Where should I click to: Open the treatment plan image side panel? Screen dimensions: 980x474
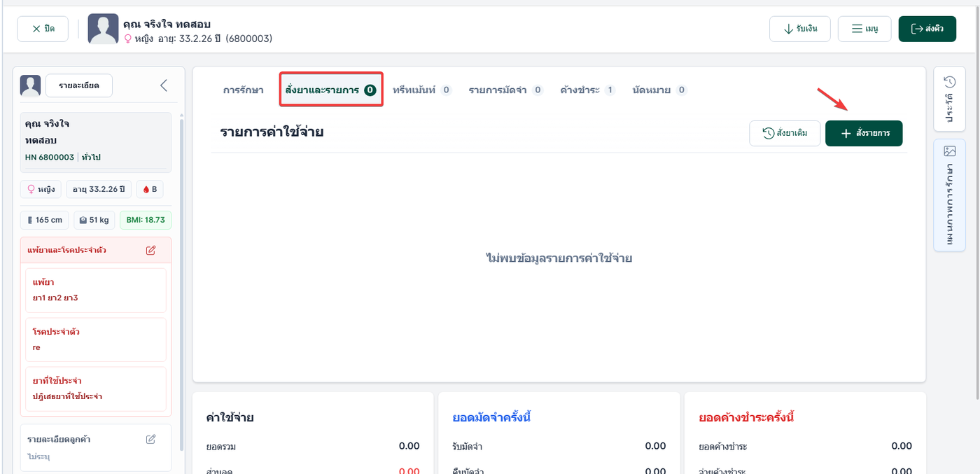(x=949, y=195)
